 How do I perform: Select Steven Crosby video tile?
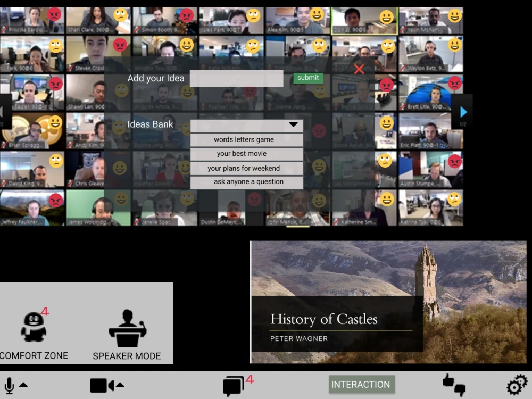(x=98, y=54)
